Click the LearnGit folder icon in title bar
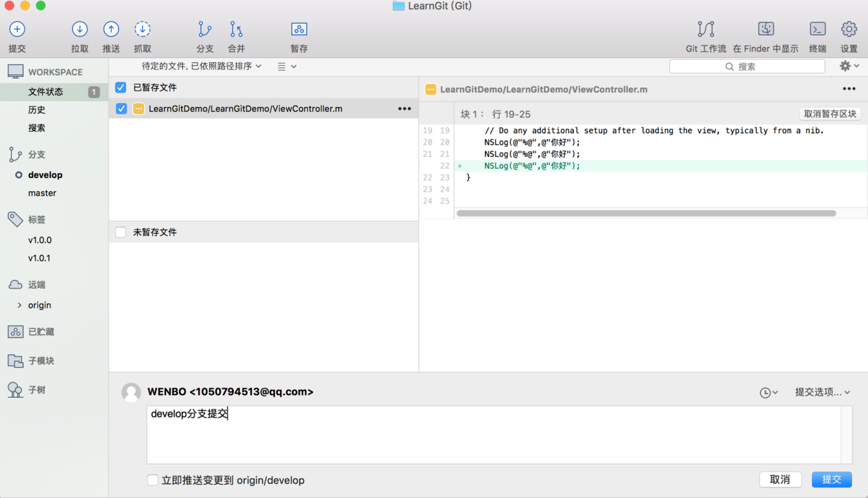868x498 pixels. point(398,6)
